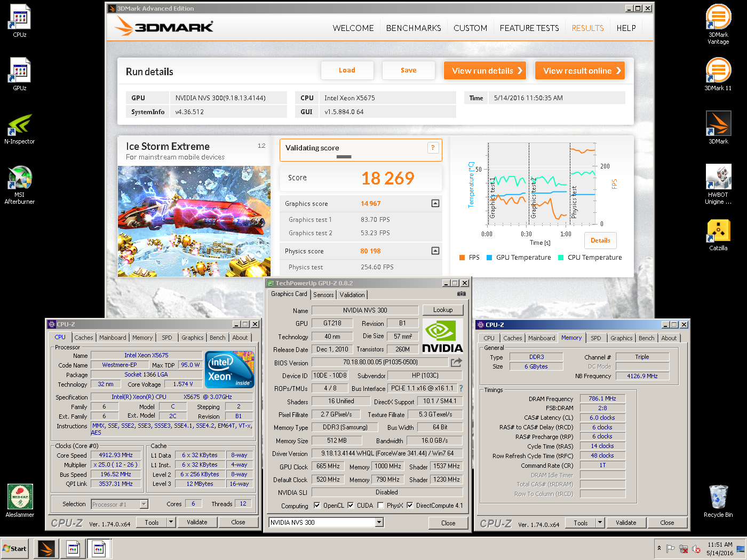The image size is (747, 560).
Task: Click the second CPU-Z taskbar button
Action: (x=99, y=548)
